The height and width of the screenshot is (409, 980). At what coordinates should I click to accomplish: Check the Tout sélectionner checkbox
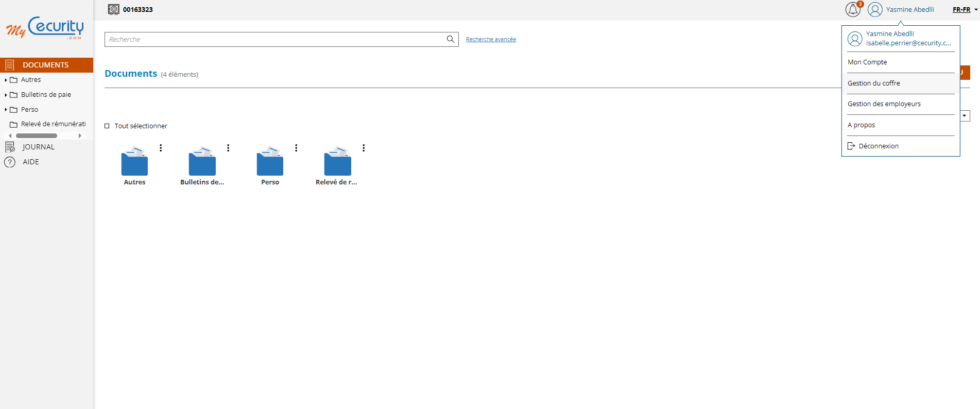(x=107, y=126)
